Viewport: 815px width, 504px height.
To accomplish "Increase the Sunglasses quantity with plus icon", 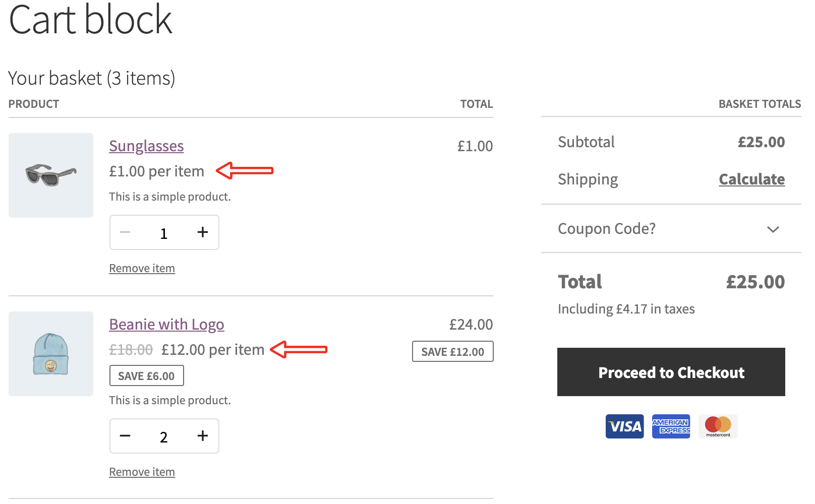I will (203, 232).
